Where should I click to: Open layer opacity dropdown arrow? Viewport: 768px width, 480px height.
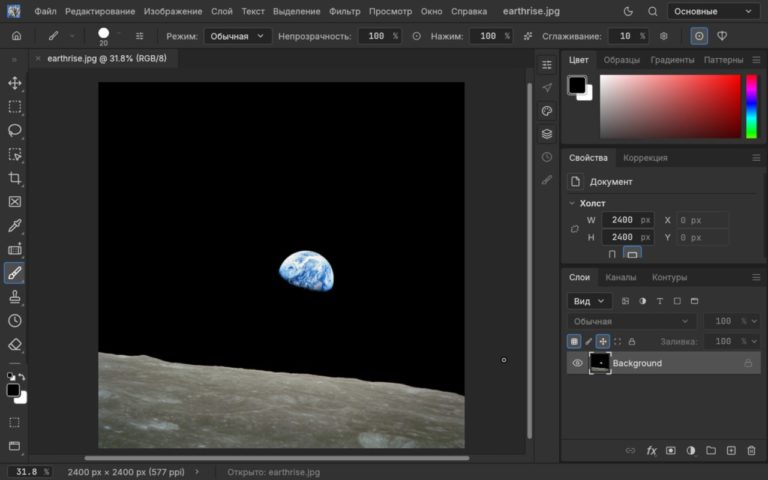754,321
